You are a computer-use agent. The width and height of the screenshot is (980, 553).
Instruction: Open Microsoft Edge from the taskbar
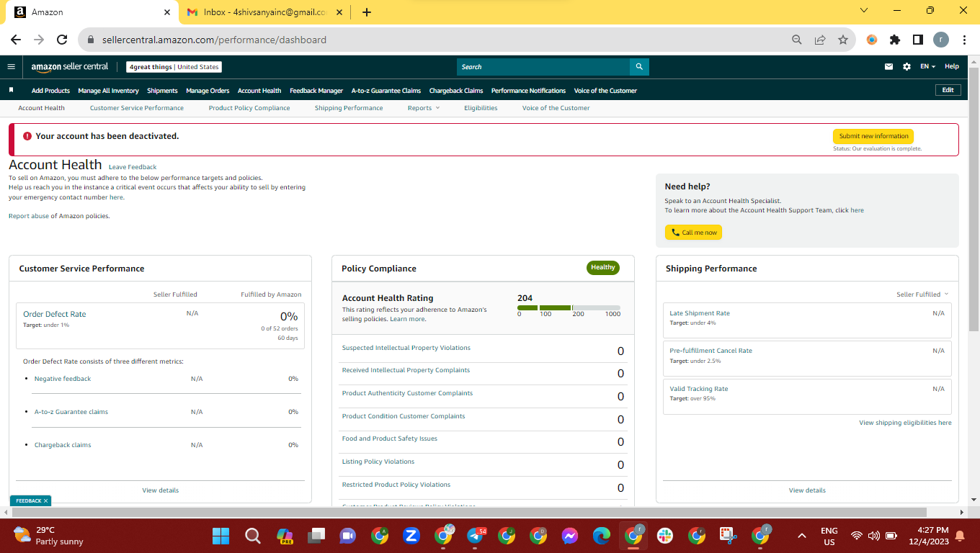(x=601, y=536)
